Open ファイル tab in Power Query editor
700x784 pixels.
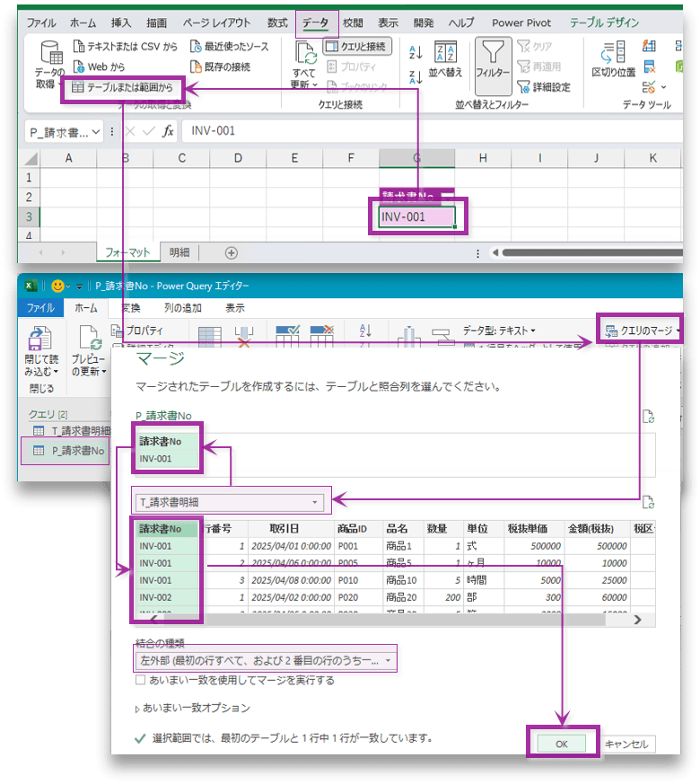pos(40,308)
